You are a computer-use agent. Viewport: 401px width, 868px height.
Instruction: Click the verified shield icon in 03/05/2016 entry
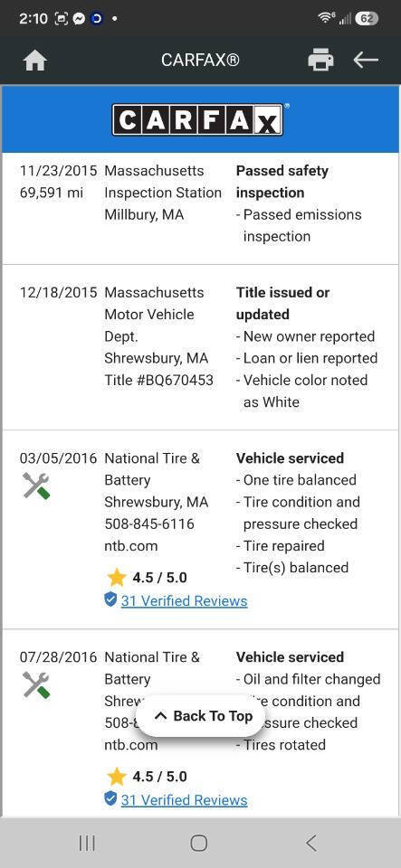(110, 599)
